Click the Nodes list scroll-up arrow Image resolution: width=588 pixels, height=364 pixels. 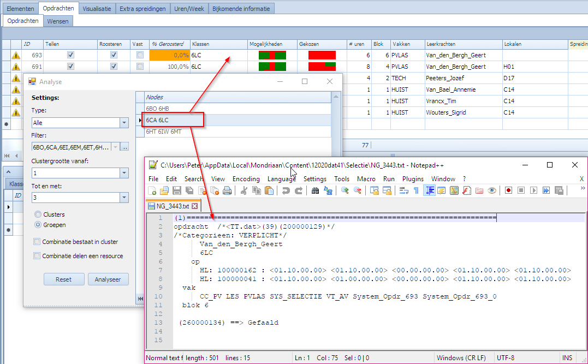(336, 97)
